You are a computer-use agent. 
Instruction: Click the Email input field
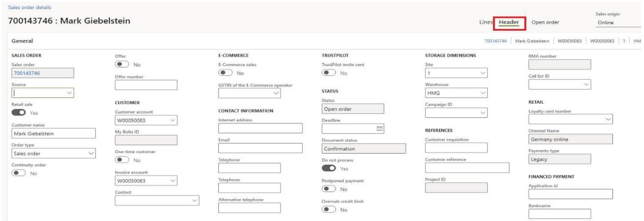coord(260,148)
